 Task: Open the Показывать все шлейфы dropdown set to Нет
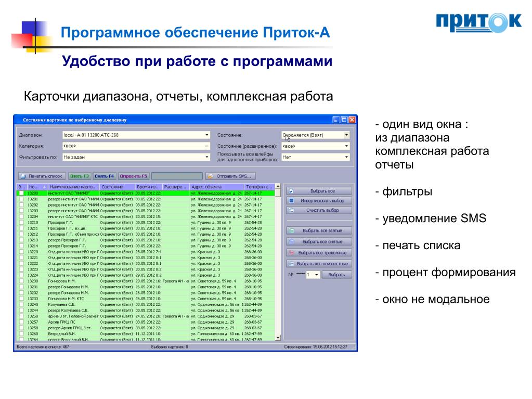pos(346,157)
